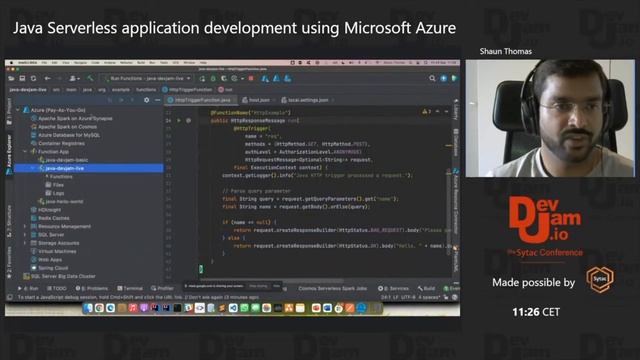The height and width of the screenshot is (360, 640).
Task: Open the TODO tool window tab
Action: click(56, 288)
